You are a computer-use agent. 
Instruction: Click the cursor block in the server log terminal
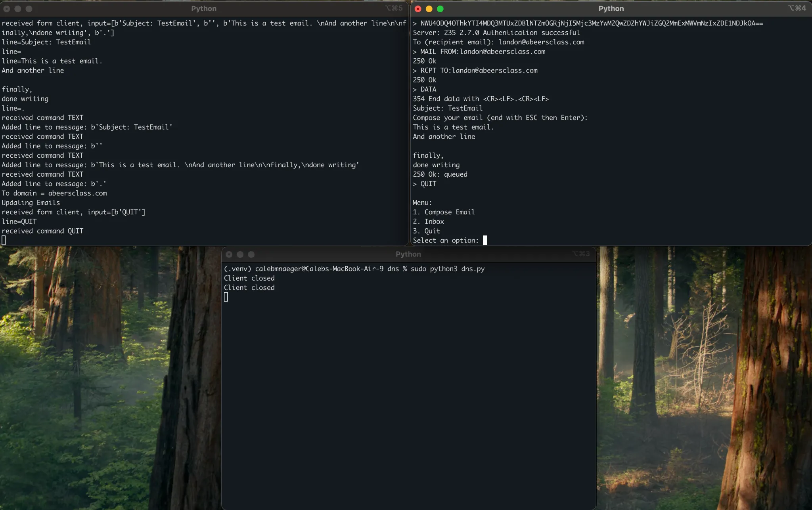[4, 241]
